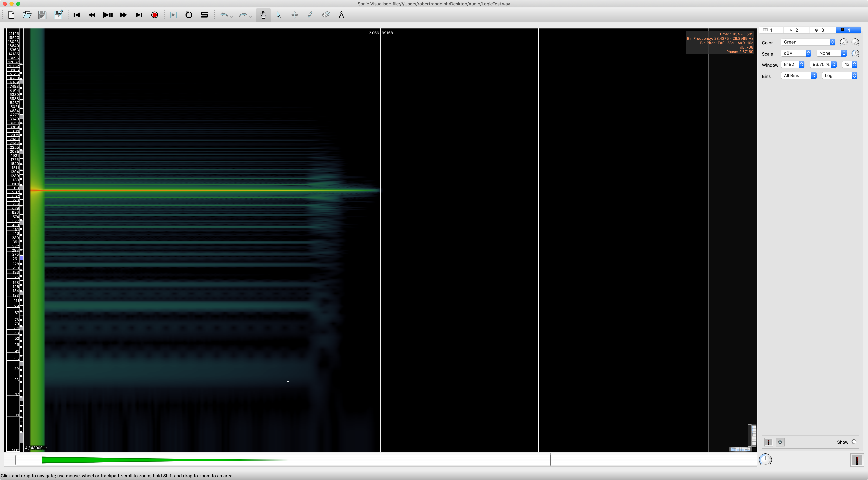Image resolution: width=868 pixels, height=480 pixels.
Task: Open the Window size dropdown showing 8192
Action: point(793,64)
